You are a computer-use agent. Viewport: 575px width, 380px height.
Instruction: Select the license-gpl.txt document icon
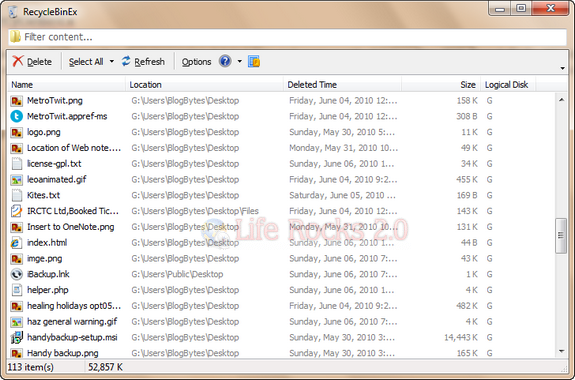(x=17, y=164)
